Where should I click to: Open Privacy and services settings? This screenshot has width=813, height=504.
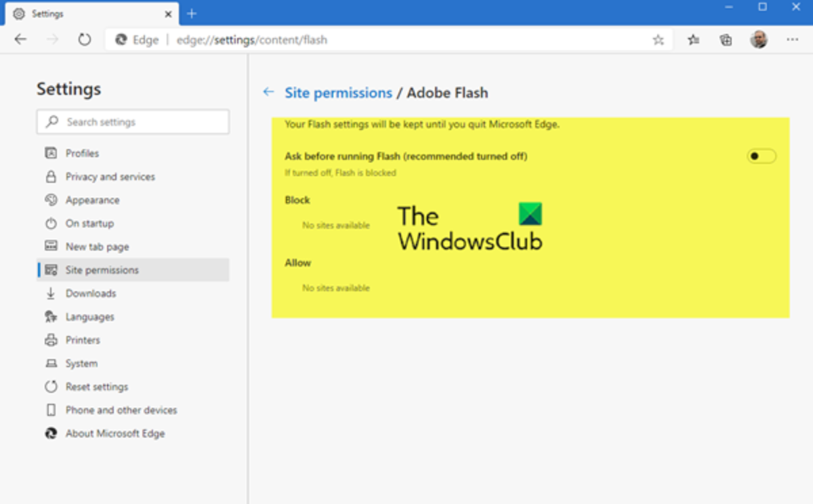[x=133, y=177]
